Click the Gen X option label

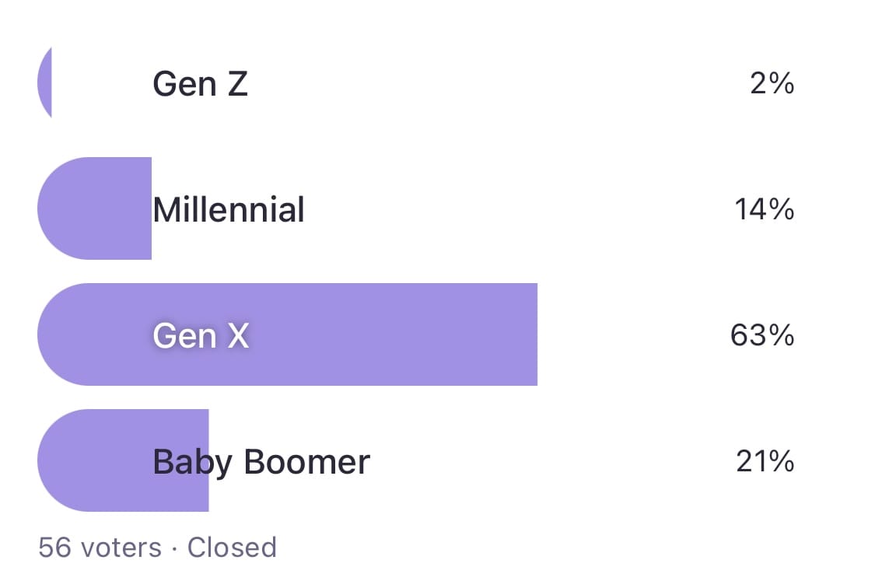click(x=201, y=335)
